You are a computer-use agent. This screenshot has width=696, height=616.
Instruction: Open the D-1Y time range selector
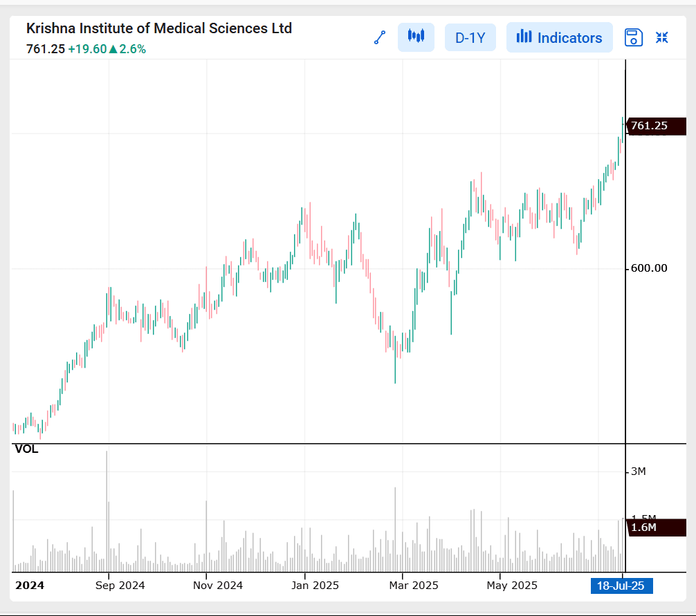[x=470, y=38]
